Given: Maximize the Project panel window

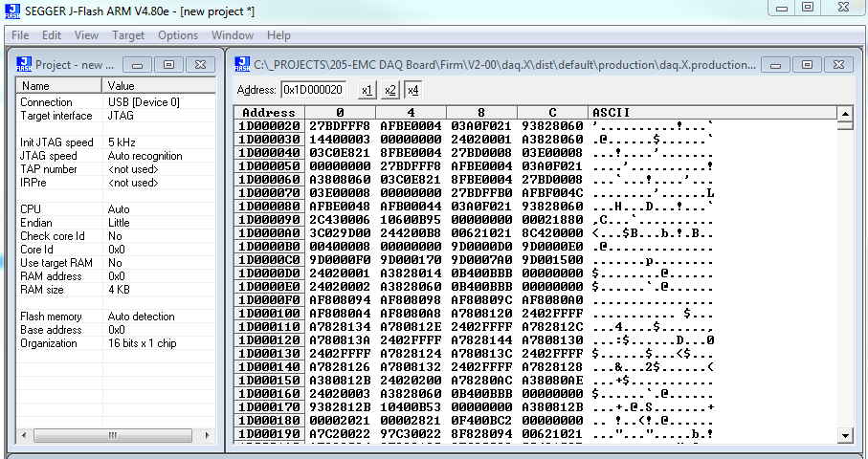Looking at the screenshot, I should pyautogui.click(x=168, y=64).
